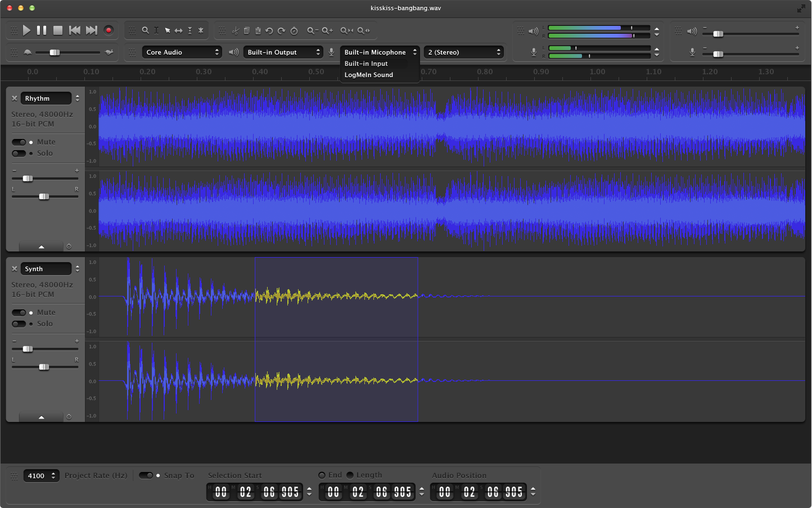Toggle Mute on the Synth track

point(19,313)
